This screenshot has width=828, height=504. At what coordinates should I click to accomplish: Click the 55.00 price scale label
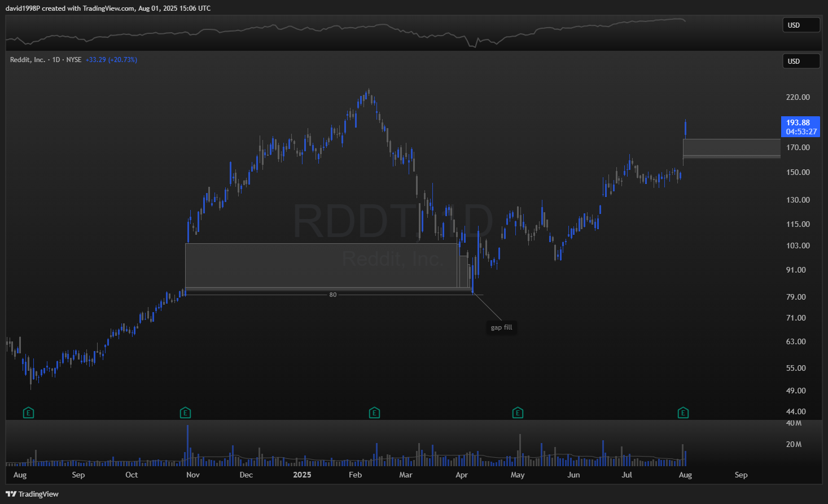click(796, 368)
